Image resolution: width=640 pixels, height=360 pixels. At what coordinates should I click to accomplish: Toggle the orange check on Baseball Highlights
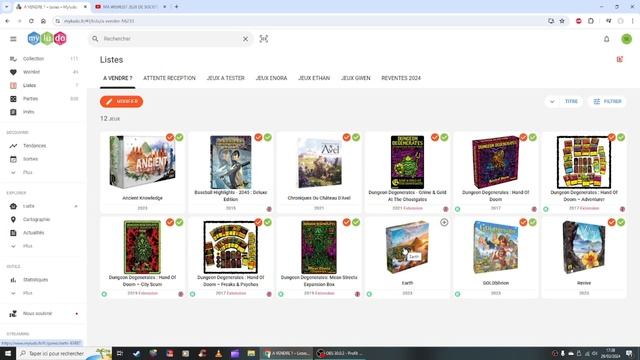coord(258,138)
